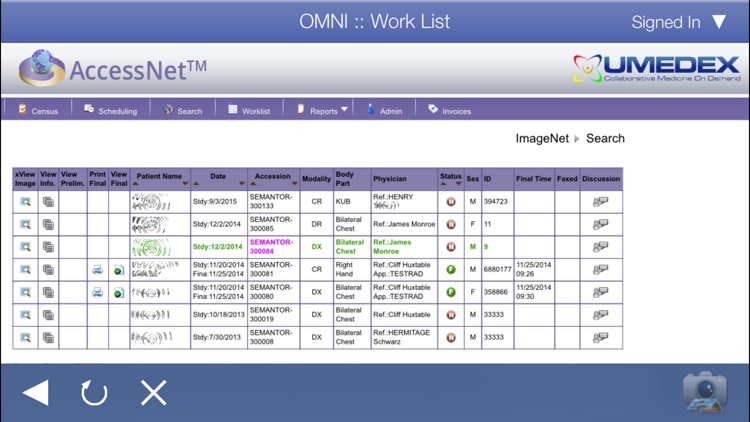Click the AccessNet logo
The width and height of the screenshot is (750, 422).
point(113,68)
